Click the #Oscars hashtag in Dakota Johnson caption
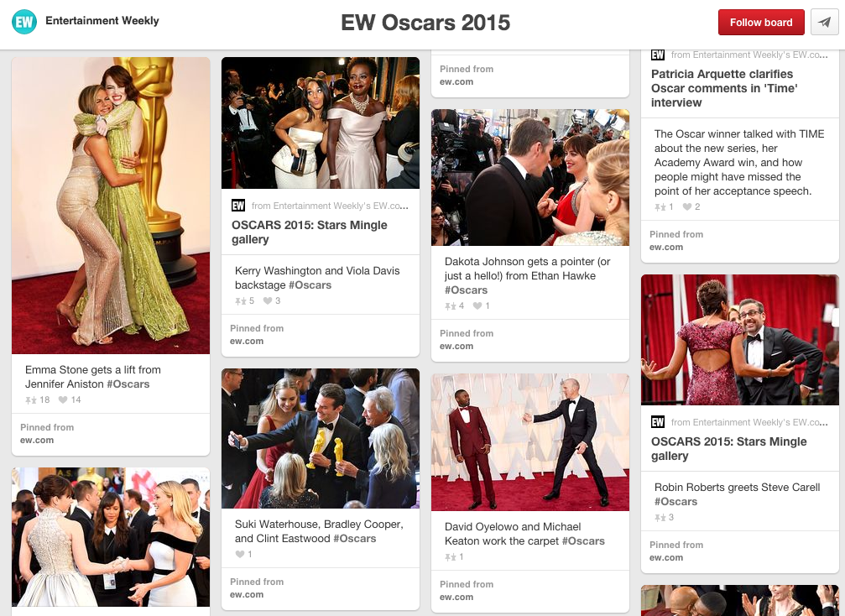Screen dimensions: 845x616 467,290
